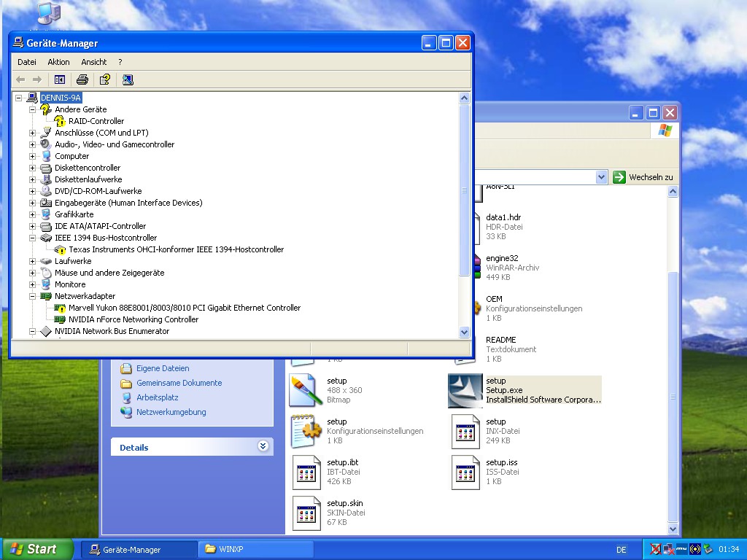747x560 pixels.
Task: Select the README text document name
Action: tap(500, 340)
